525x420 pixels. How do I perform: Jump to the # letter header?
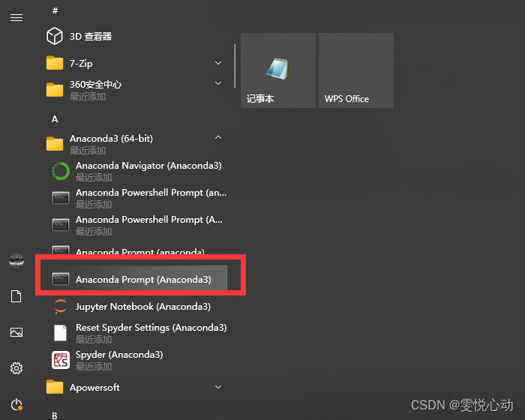55,10
